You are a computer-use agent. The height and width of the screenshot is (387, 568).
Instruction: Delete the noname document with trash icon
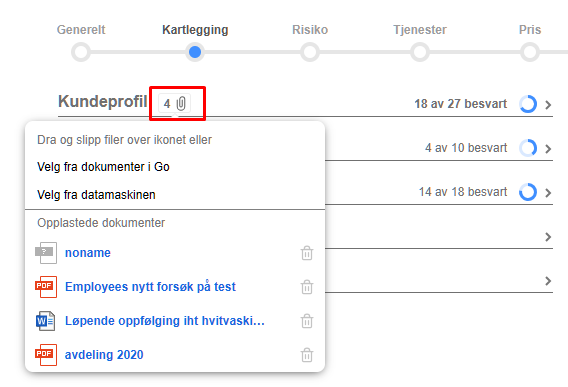[x=307, y=253]
